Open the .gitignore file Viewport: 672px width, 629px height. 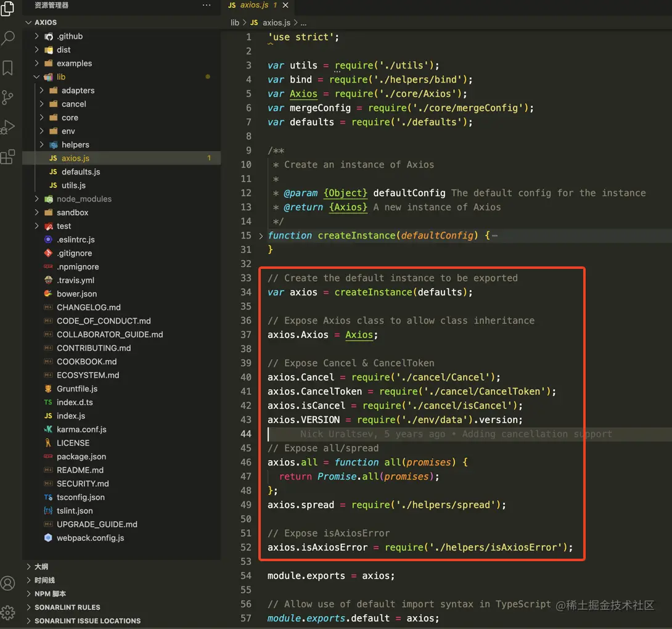pos(121,253)
